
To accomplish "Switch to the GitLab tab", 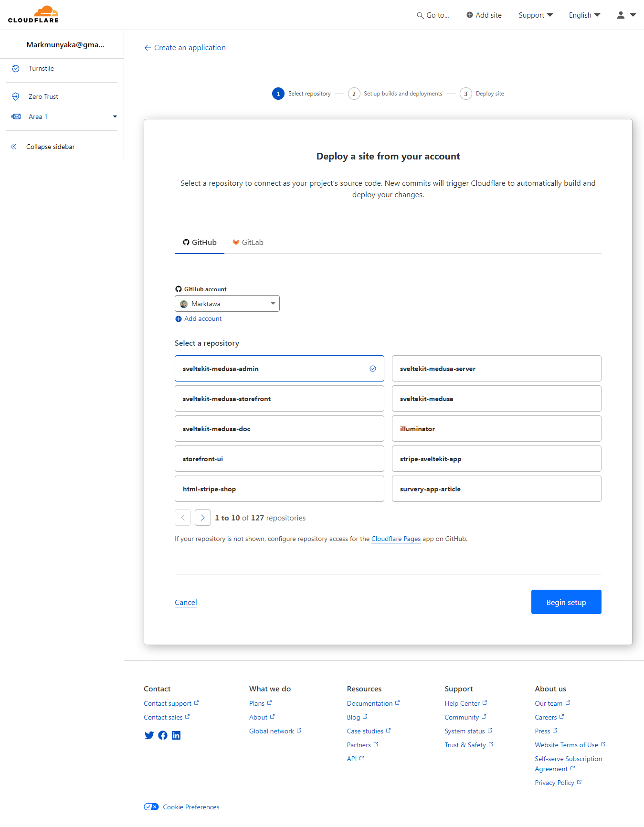I will click(x=248, y=243).
